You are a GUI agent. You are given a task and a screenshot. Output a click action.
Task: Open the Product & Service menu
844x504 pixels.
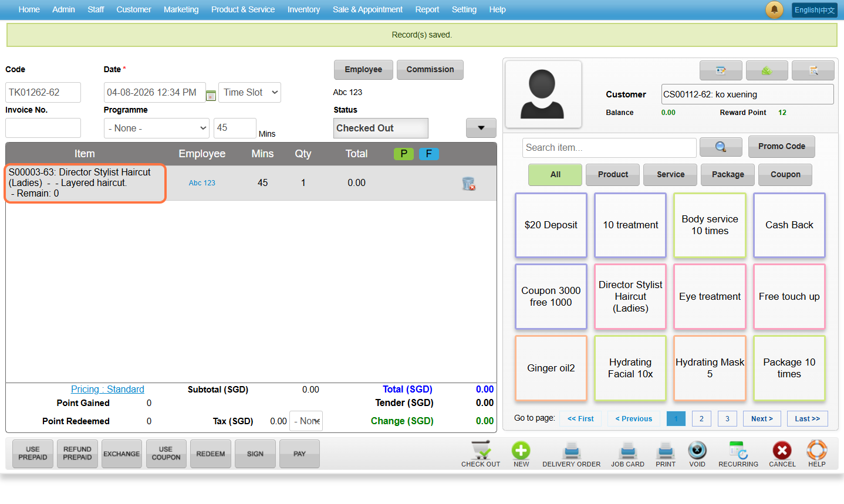coord(243,9)
